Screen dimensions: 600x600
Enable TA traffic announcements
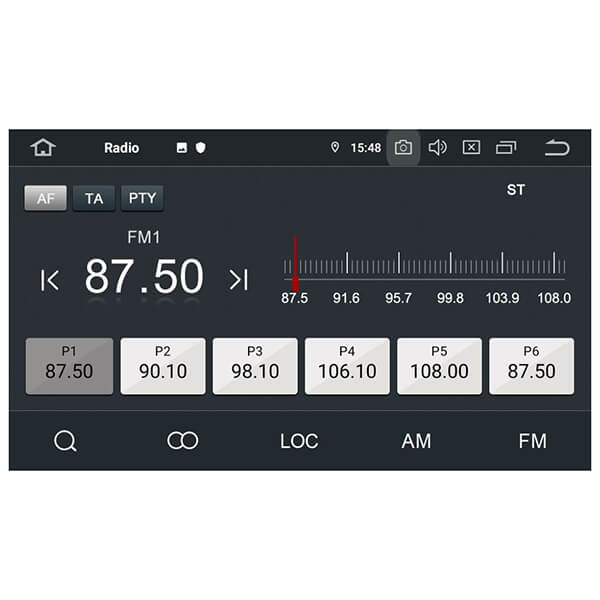coord(94,198)
